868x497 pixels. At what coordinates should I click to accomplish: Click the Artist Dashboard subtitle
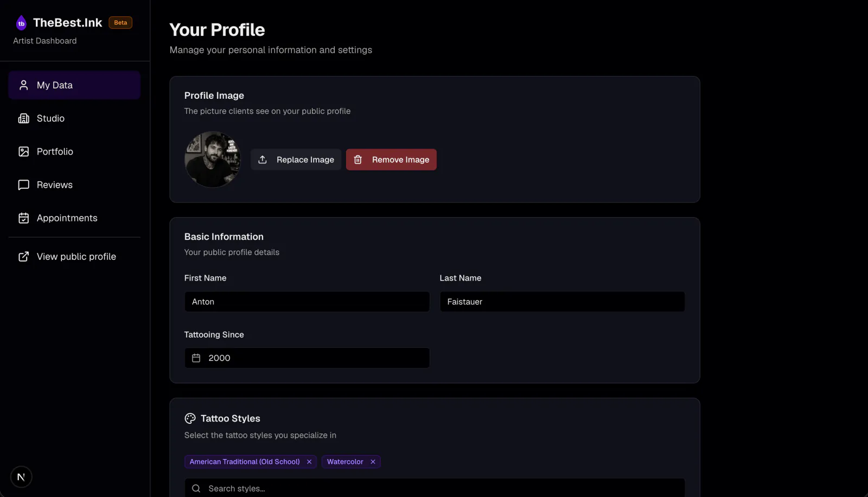[x=45, y=41]
